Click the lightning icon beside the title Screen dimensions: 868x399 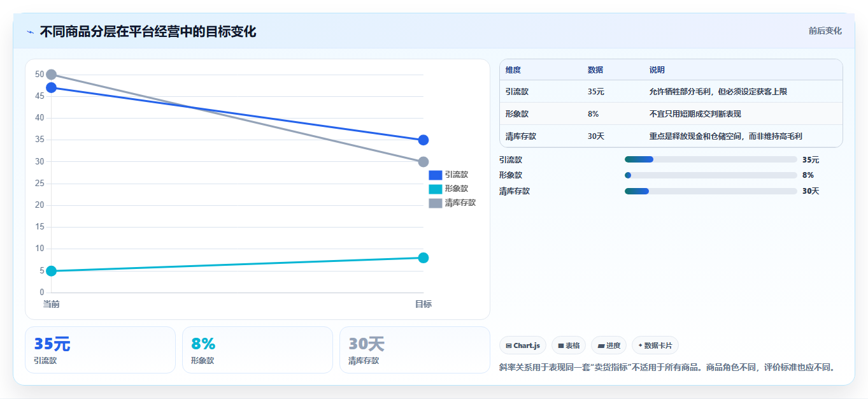[30, 32]
